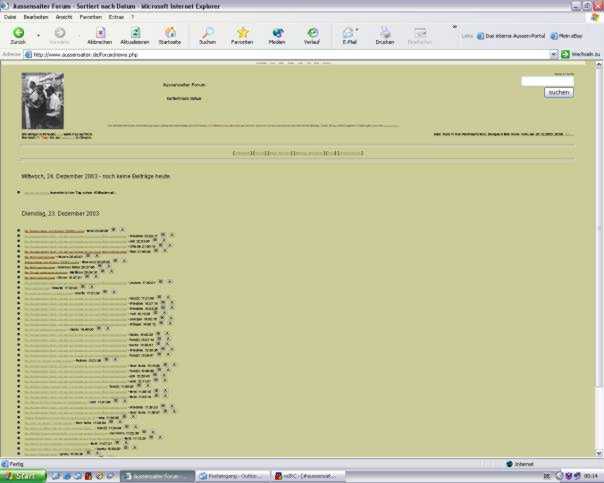
Task: Click the Medien toolbar icon
Action: coord(277,33)
